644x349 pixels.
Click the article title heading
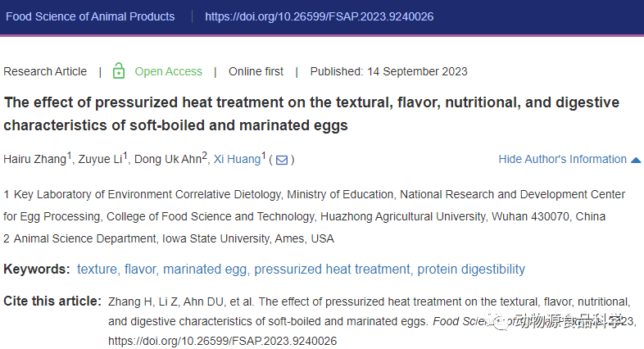[x=311, y=114]
